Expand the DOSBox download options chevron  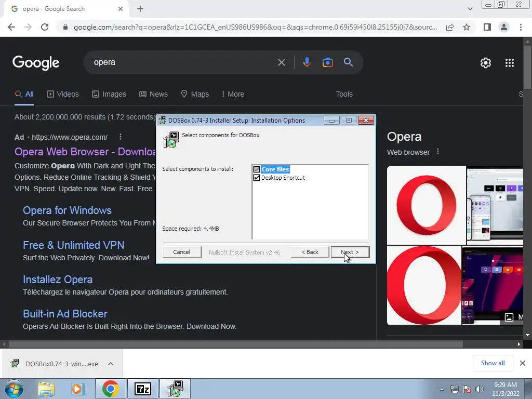[111, 364]
